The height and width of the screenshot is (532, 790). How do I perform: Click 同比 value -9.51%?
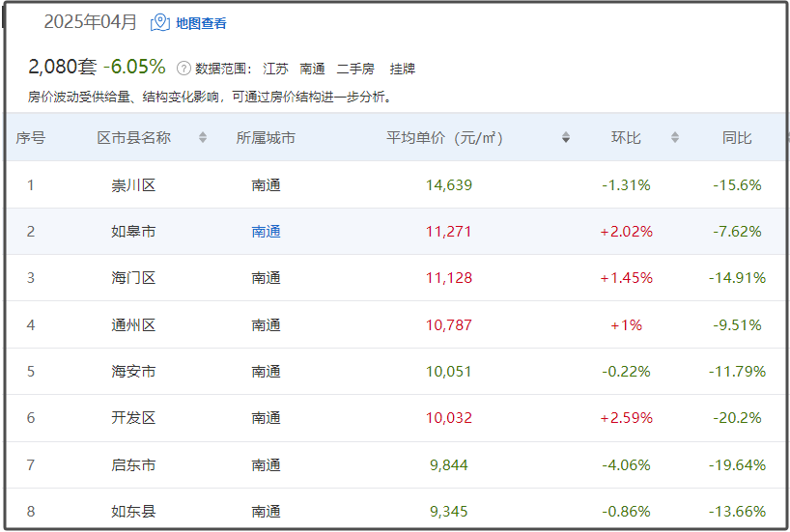click(737, 325)
